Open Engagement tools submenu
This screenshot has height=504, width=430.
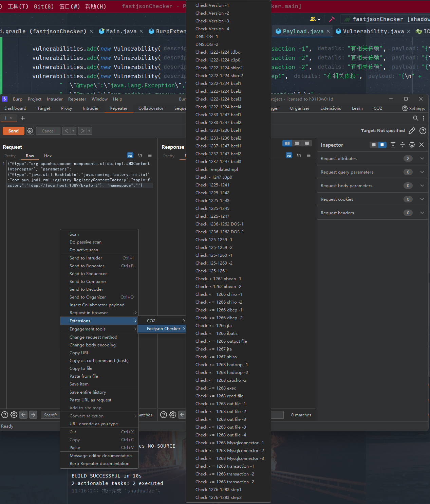pyautogui.click(x=99, y=329)
